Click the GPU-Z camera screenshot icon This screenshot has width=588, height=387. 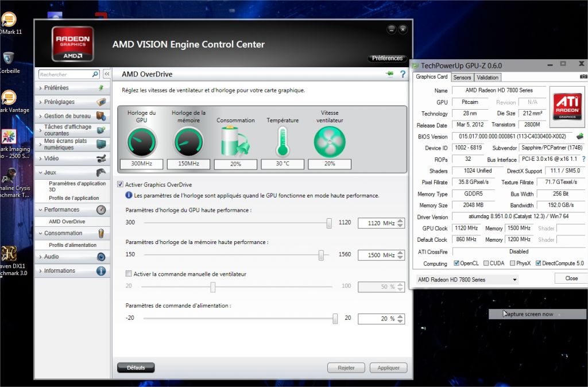[583, 76]
